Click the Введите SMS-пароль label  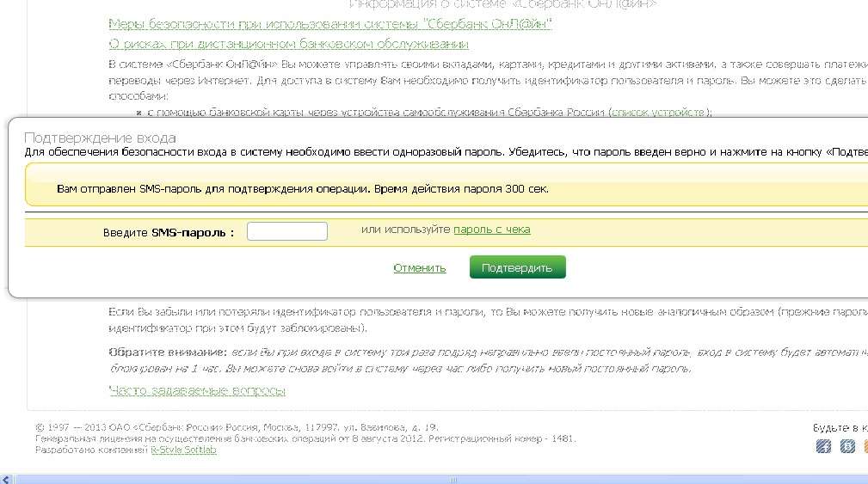tap(169, 233)
